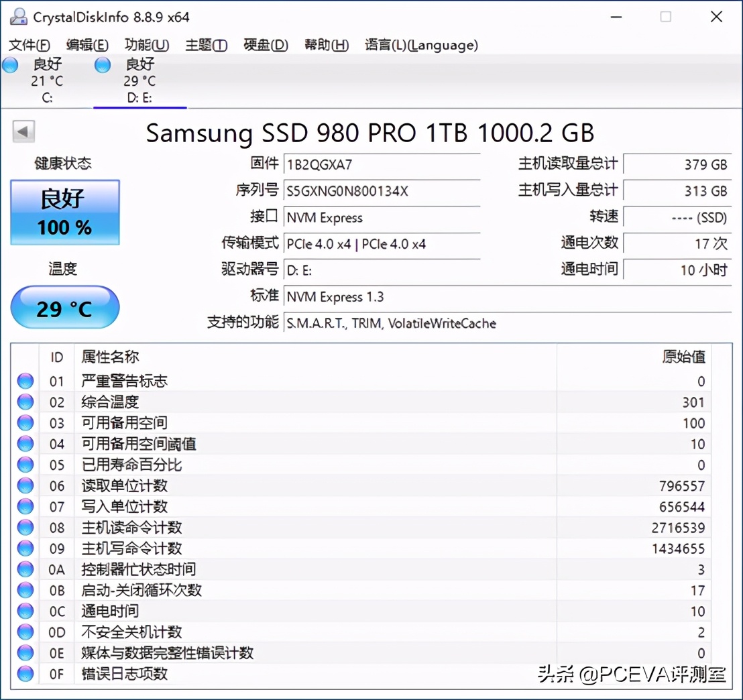Click the blue status dot beside 严重警告标志
The width and height of the screenshot is (743, 700).
coord(24,381)
